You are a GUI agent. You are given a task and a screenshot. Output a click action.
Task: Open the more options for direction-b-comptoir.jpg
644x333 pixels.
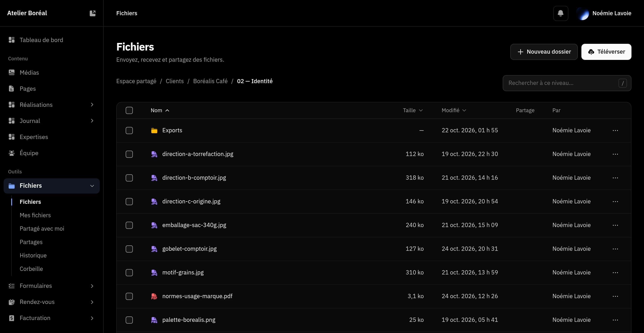coord(615,178)
